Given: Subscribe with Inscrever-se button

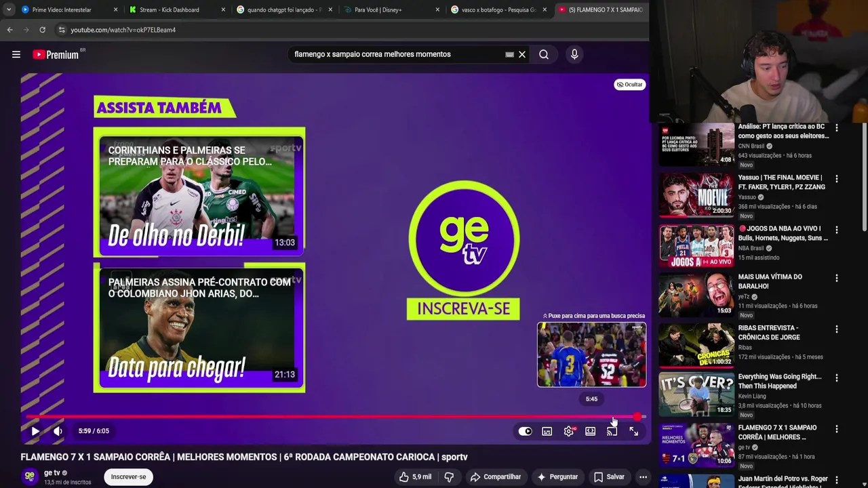Looking at the screenshot, I should pyautogui.click(x=129, y=476).
